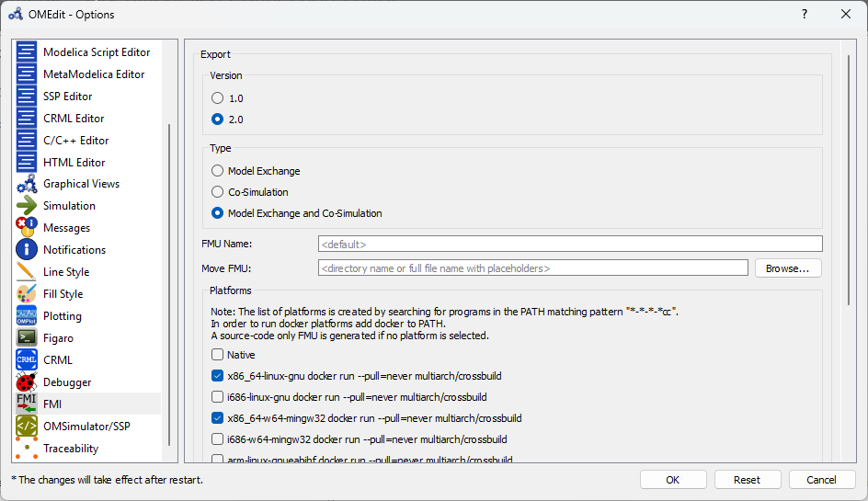Image resolution: width=868 pixels, height=501 pixels.
Task: Click the sidebar list vertical scrollbar
Action: [169, 285]
